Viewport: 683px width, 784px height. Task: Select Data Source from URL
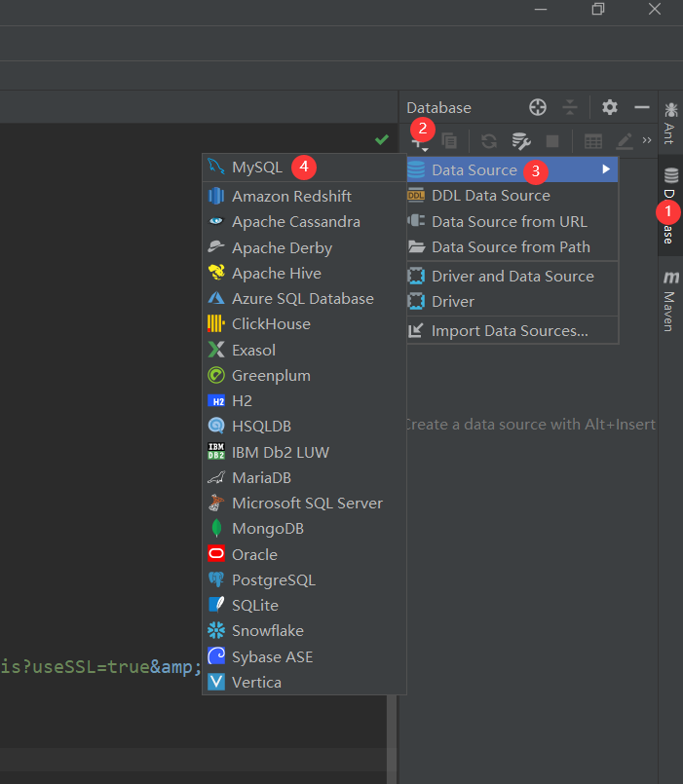(x=512, y=221)
